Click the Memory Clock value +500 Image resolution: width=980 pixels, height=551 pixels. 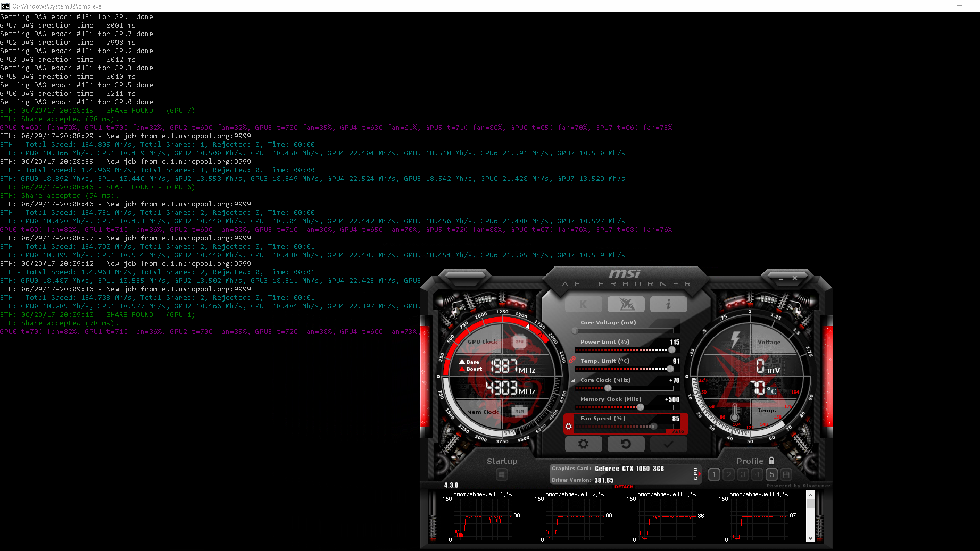[x=672, y=399]
